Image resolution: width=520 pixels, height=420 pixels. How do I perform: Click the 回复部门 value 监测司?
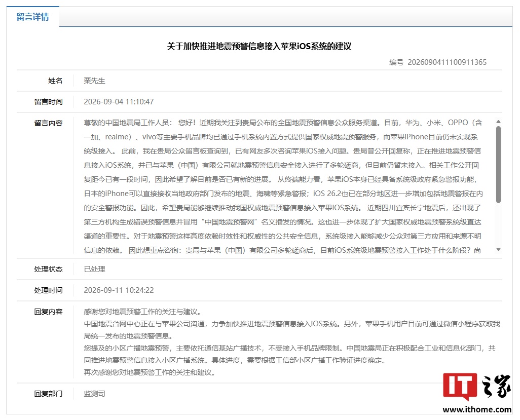coord(94,394)
